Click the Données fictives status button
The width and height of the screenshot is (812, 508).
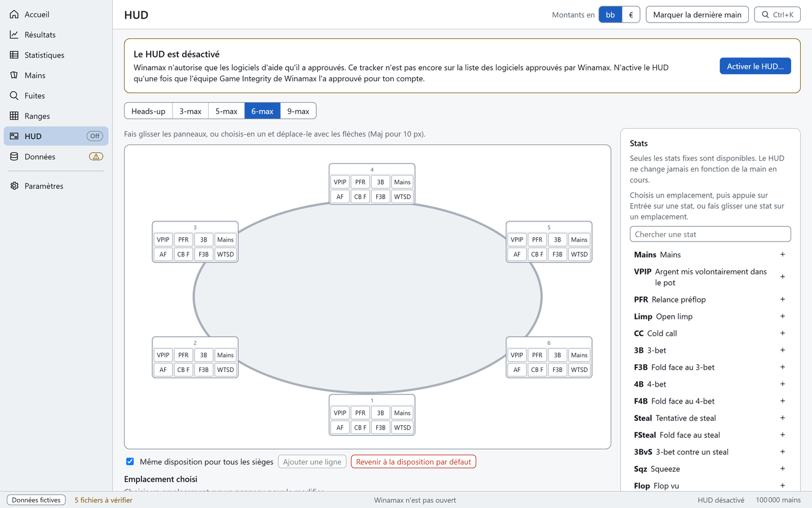coord(36,500)
